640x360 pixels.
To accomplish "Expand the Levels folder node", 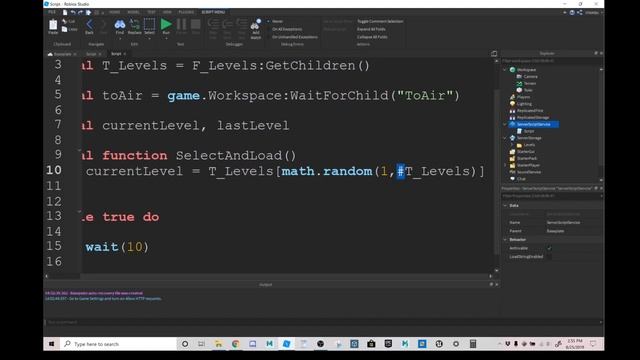I will click(x=512, y=145).
